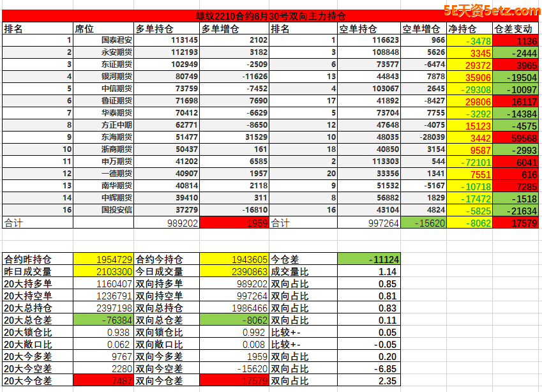Viewport: 542px width, 392px height.
Task: Click the 空单增仓 header cell
Action: pyautogui.click(x=423, y=29)
